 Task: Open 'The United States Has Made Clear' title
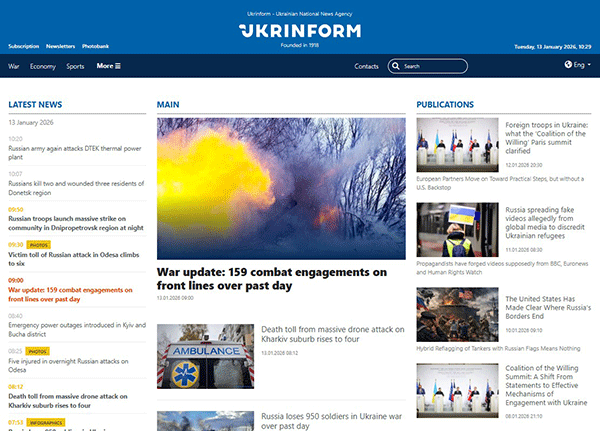(x=548, y=307)
